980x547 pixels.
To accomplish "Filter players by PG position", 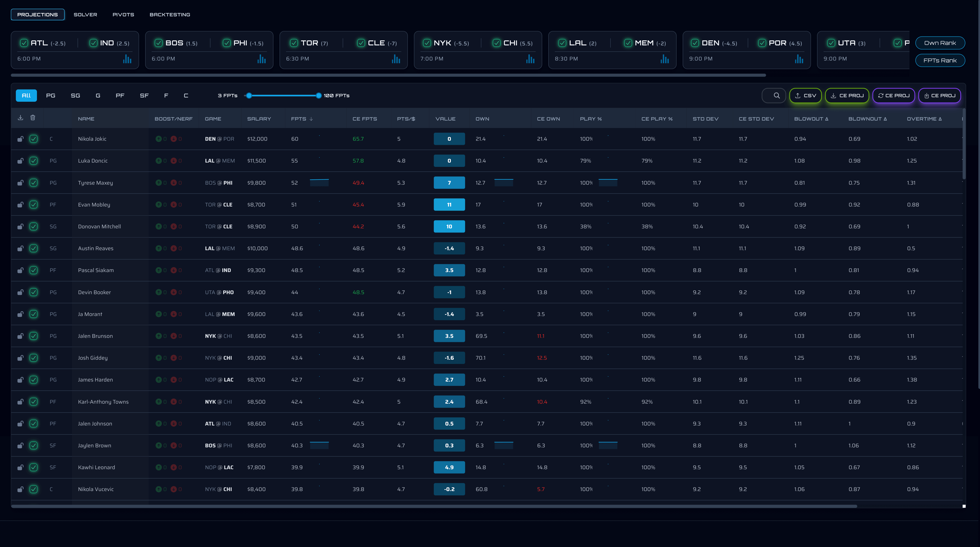I will coord(51,96).
